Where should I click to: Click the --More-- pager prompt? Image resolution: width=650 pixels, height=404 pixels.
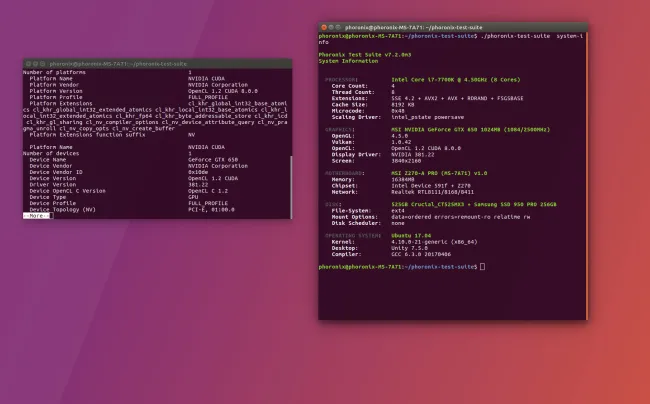(36, 216)
